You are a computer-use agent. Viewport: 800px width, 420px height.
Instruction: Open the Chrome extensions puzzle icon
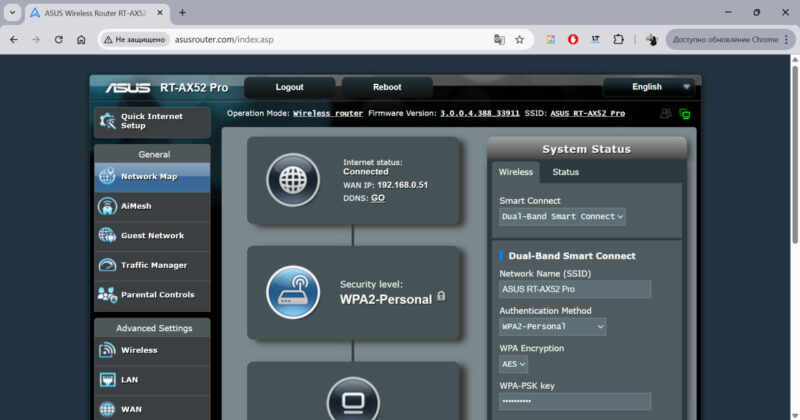click(x=618, y=39)
